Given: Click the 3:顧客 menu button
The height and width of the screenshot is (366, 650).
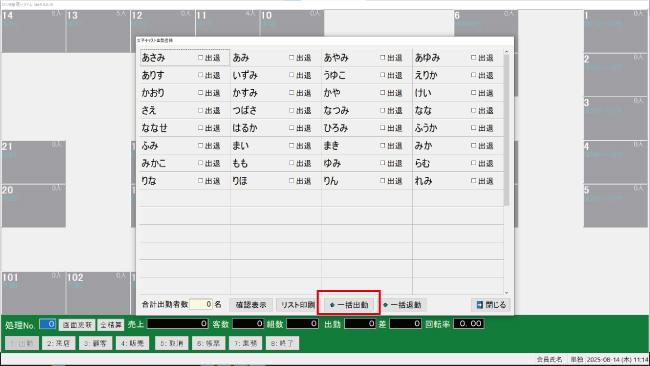Looking at the screenshot, I should pyautogui.click(x=95, y=343).
